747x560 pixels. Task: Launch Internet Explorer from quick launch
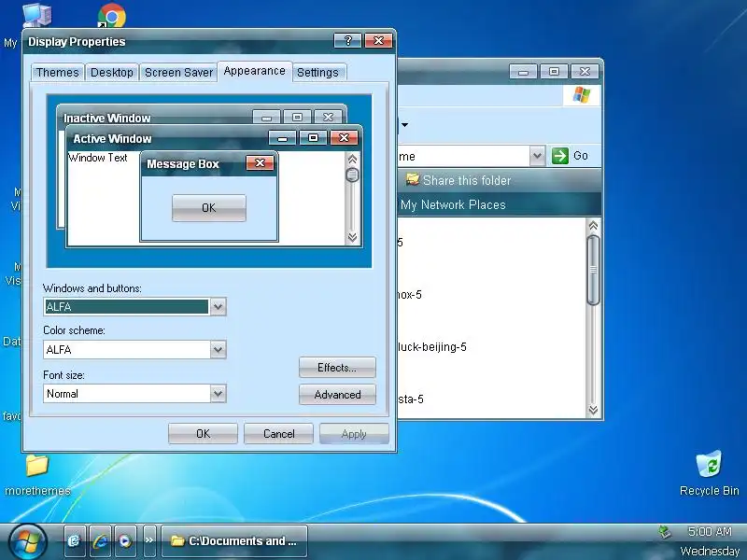click(x=100, y=540)
